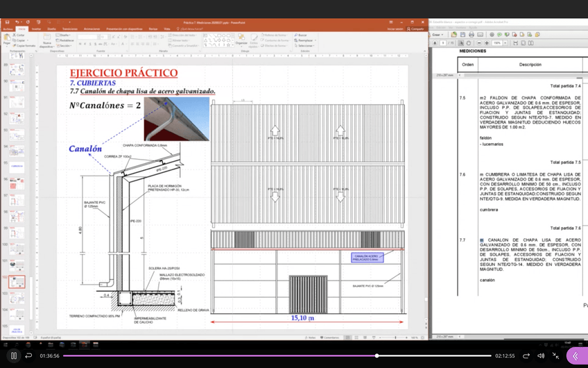This screenshot has height=368, width=588.
Task: Click the rewind icon beside pause
Action: pyautogui.click(x=28, y=356)
